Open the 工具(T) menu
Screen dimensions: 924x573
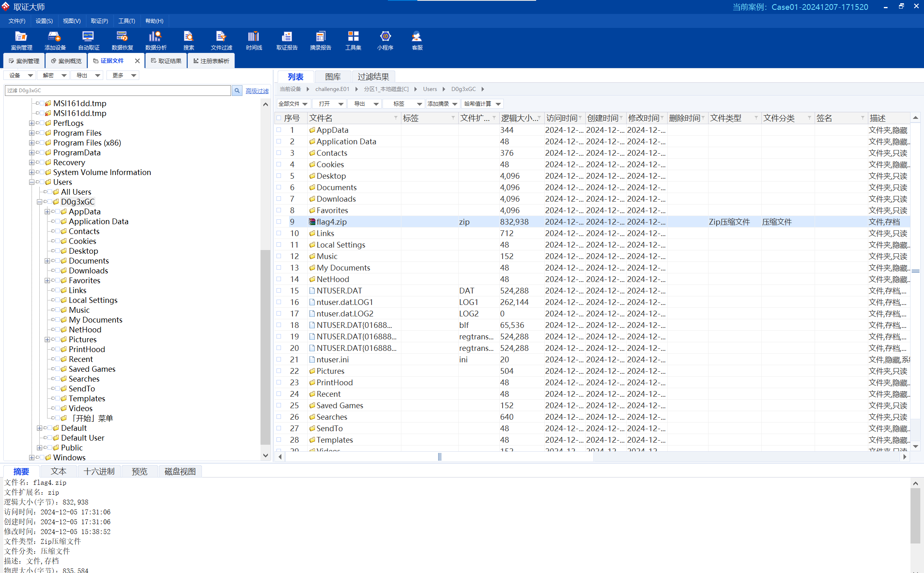click(x=127, y=21)
